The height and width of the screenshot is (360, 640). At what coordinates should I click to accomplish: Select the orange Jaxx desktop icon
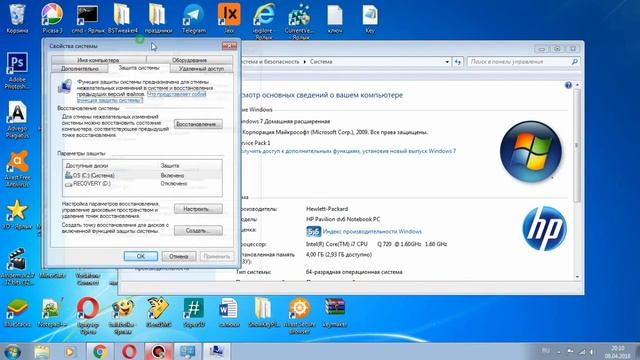tap(229, 18)
